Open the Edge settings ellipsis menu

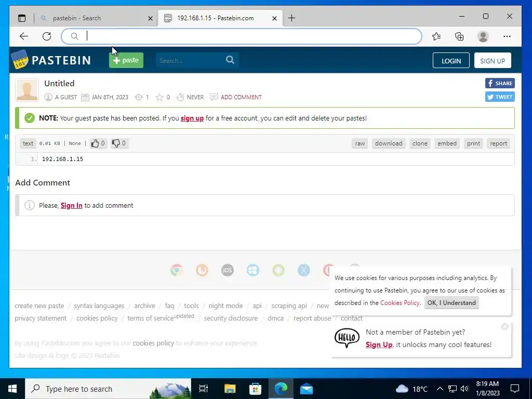(507, 36)
